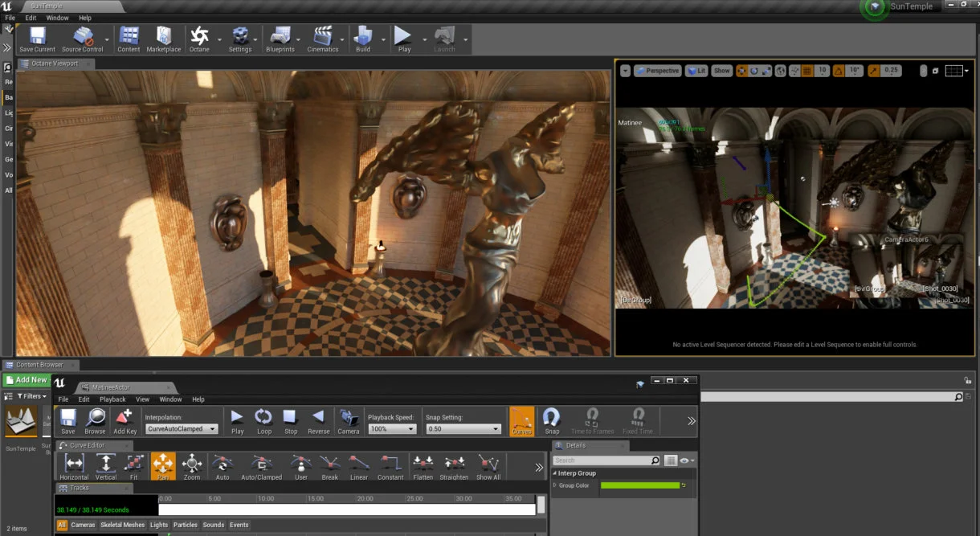Click the Group Color green swatch
Screen dimensions: 980x536
pyautogui.click(x=640, y=485)
